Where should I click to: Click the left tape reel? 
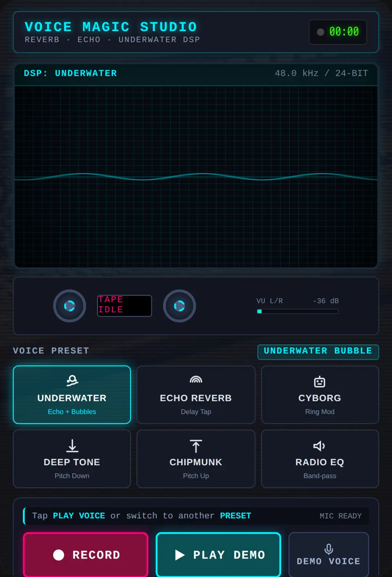click(x=70, y=306)
